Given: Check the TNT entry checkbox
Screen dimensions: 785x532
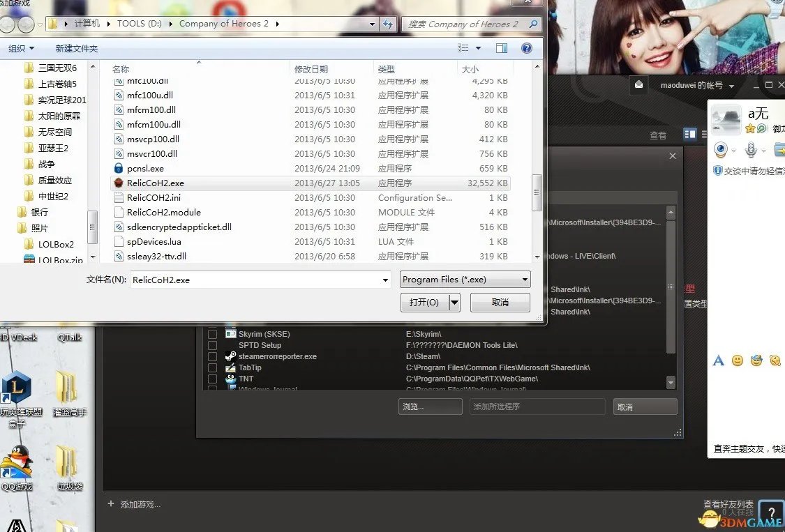Looking at the screenshot, I should [213, 379].
